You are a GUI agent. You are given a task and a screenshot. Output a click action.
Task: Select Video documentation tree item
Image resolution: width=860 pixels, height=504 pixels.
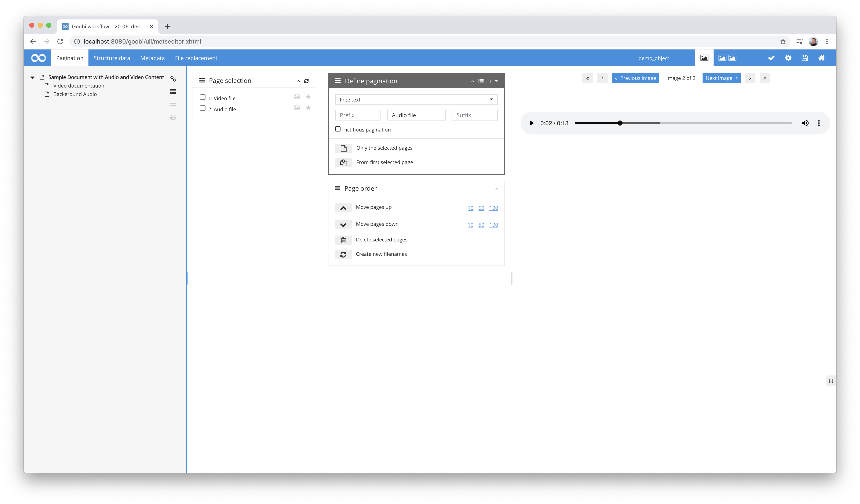(x=79, y=86)
